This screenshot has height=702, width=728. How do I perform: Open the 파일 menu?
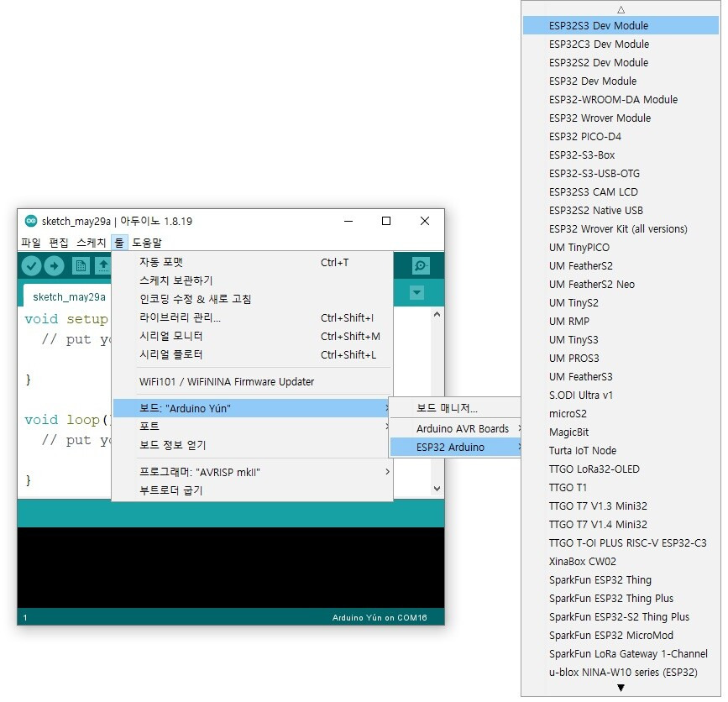(x=31, y=243)
